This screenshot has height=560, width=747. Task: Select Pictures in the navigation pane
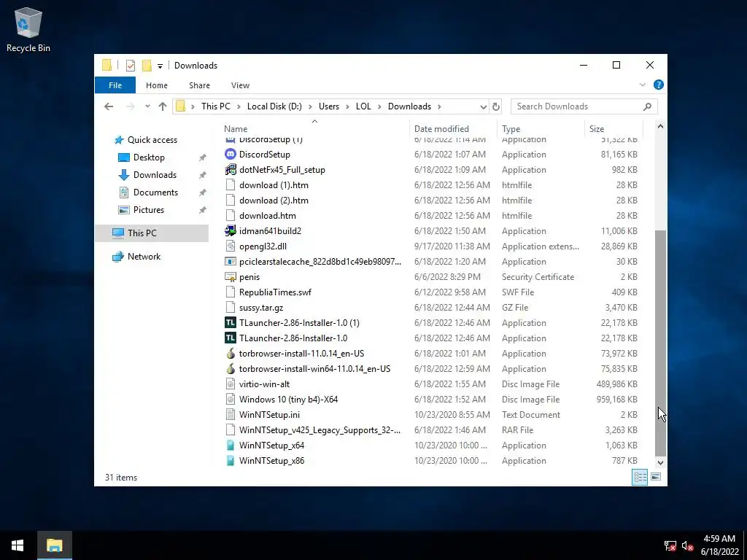pos(148,210)
